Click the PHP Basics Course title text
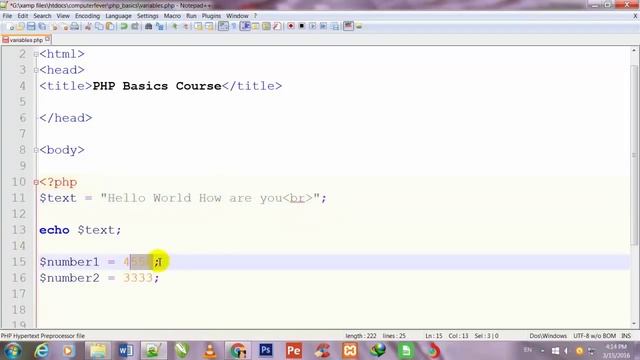This screenshot has width=640, height=360. [x=157, y=86]
